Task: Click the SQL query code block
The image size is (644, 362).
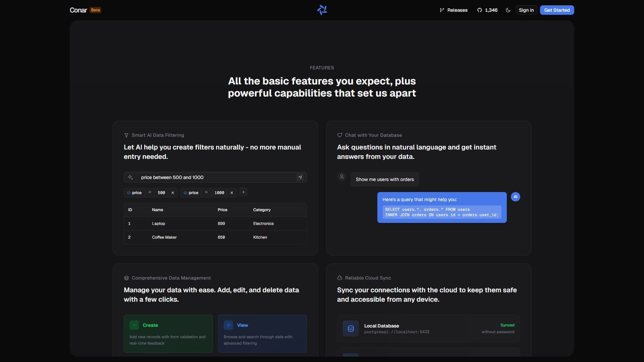Action: [442, 212]
